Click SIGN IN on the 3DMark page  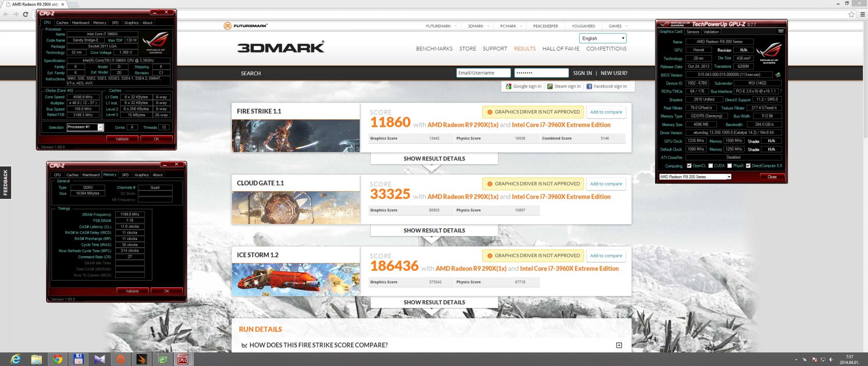coord(582,73)
